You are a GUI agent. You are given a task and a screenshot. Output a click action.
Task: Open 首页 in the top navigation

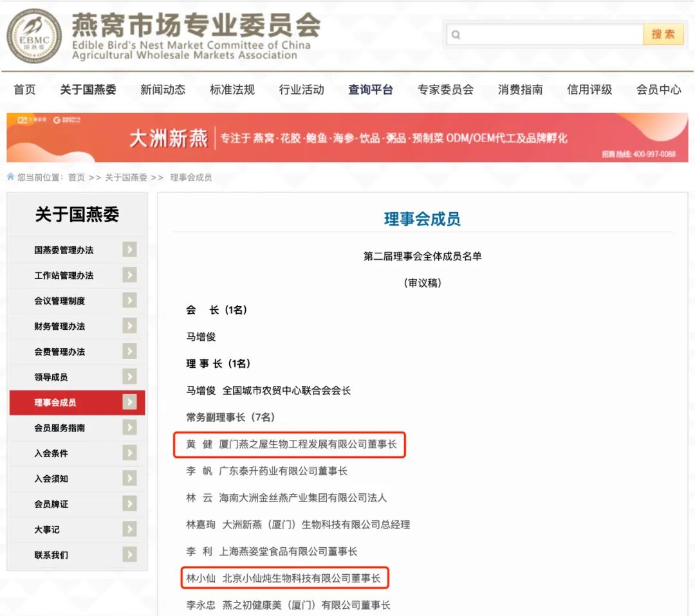click(24, 89)
